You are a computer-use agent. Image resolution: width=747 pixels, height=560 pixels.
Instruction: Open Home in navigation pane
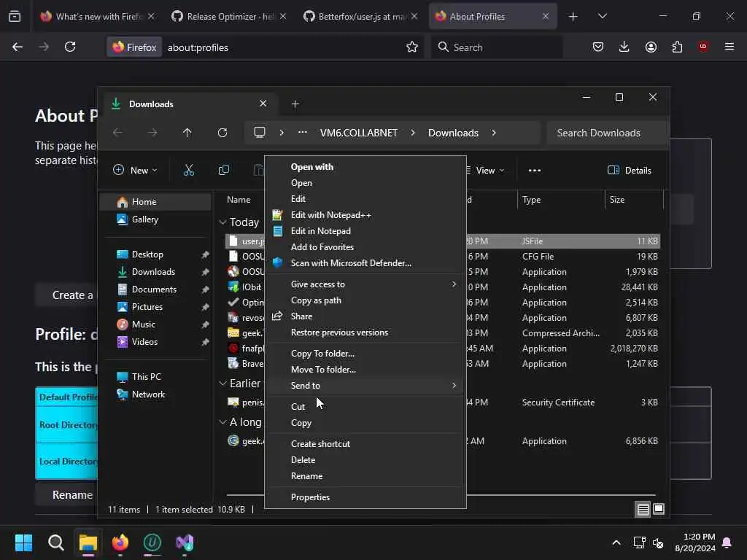pos(156,202)
